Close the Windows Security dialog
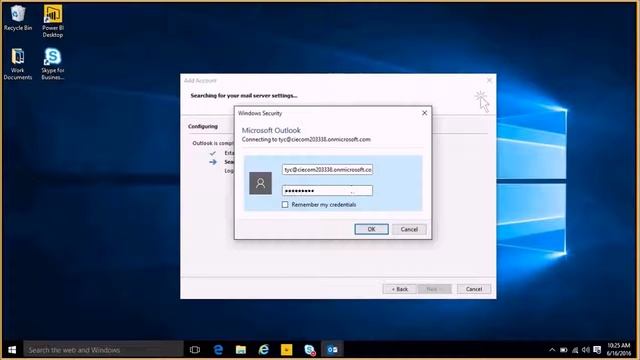640x360 pixels. click(x=424, y=113)
